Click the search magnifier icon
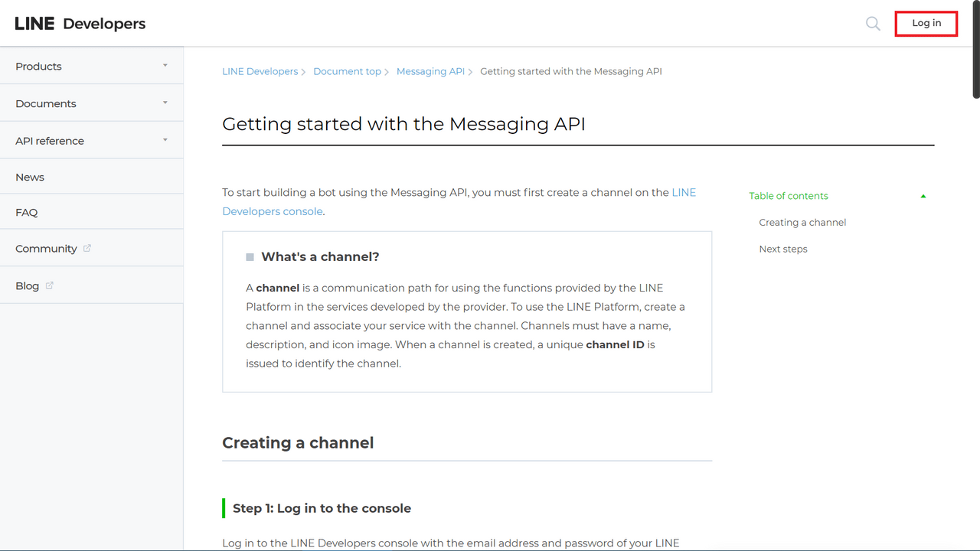The height and width of the screenshot is (551, 980). [873, 24]
